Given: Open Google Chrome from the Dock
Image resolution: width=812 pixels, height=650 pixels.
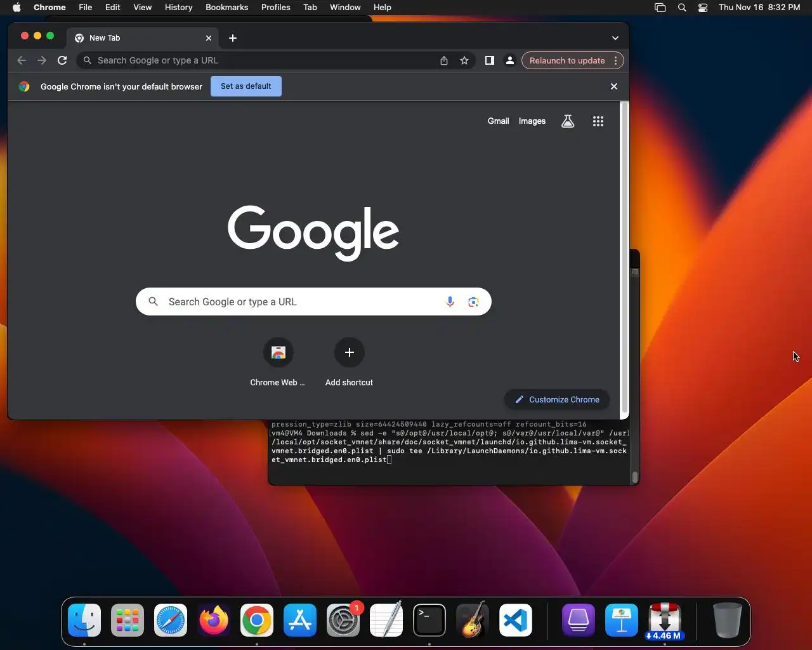Looking at the screenshot, I should (257, 620).
